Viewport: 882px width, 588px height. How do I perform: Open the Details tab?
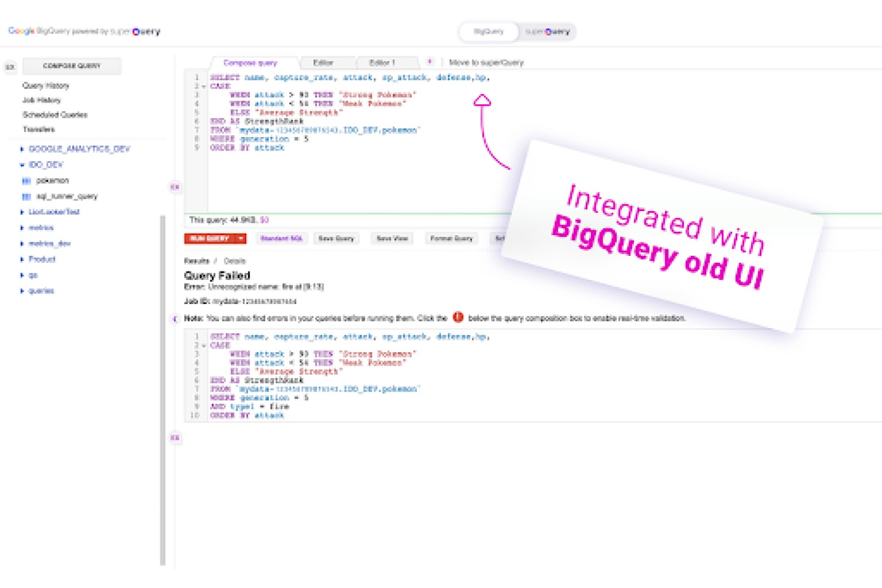235,260
